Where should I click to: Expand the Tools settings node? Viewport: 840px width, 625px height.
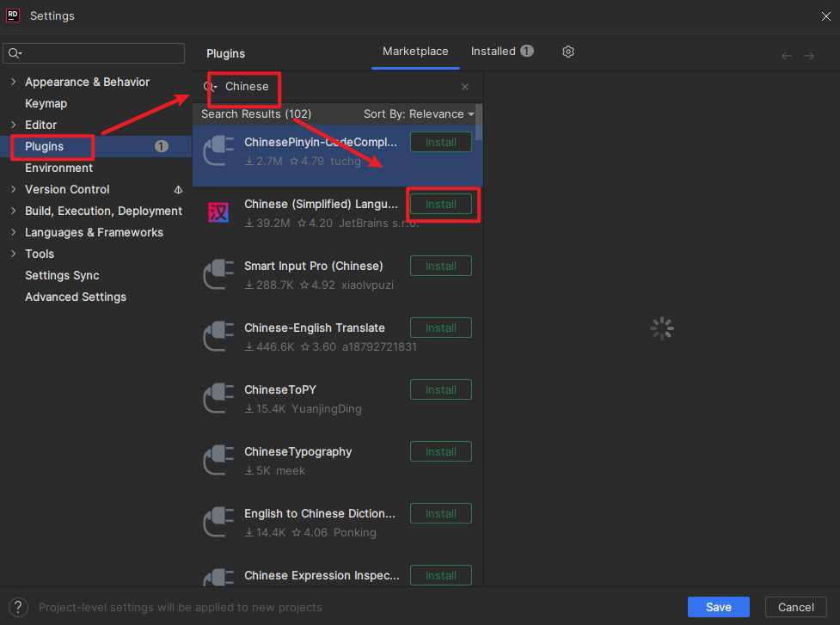14,254
